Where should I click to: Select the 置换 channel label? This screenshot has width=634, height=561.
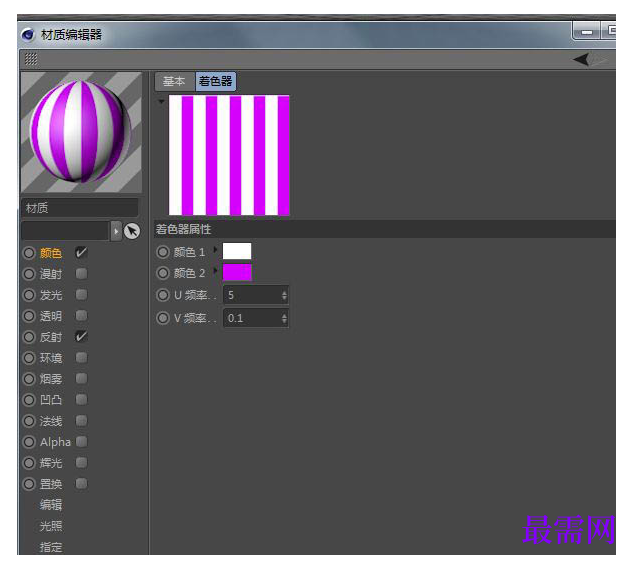pyautogui.click(x=51, y=485)
